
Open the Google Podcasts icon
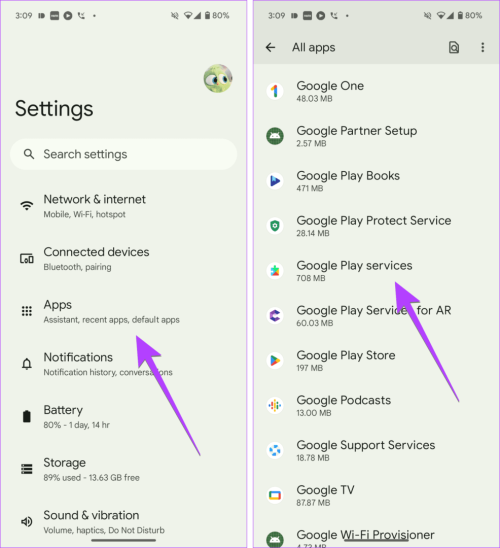[x=275, y=405]
